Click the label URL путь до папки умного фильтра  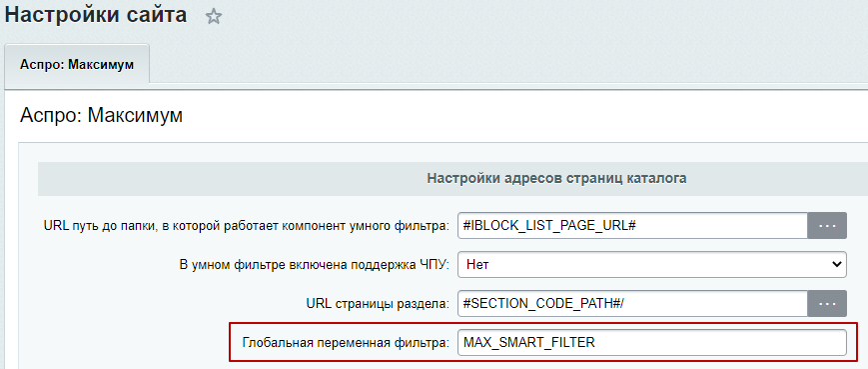(247, 227)
